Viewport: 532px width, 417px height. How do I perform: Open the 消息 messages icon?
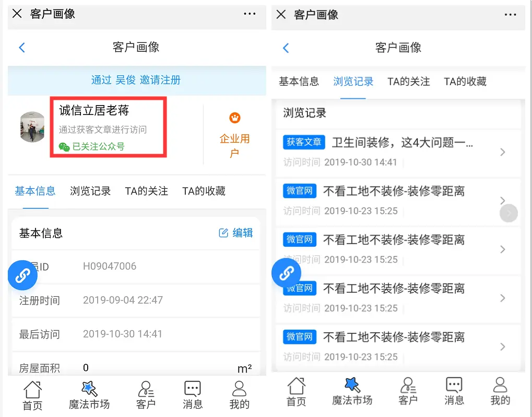(x=192, y=392)
